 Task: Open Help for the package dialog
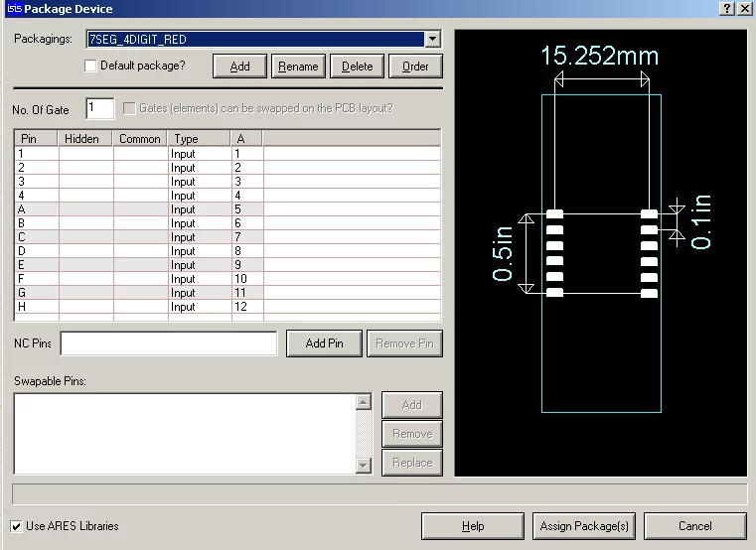coord(472,526)
